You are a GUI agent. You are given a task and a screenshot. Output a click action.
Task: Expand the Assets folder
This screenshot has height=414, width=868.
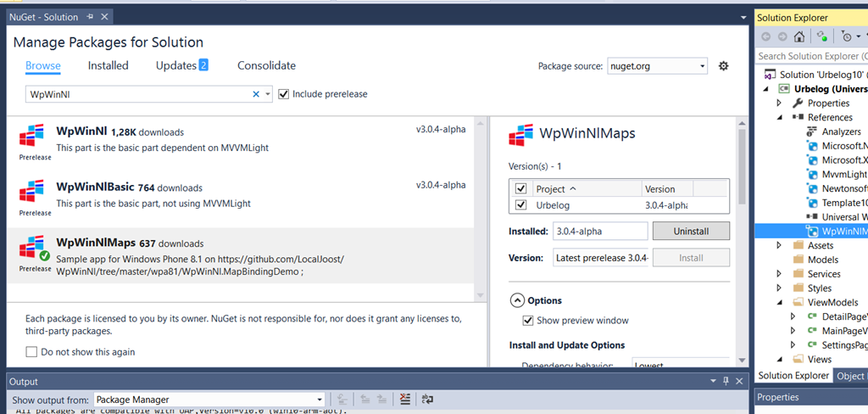click(x=780, y=245)
